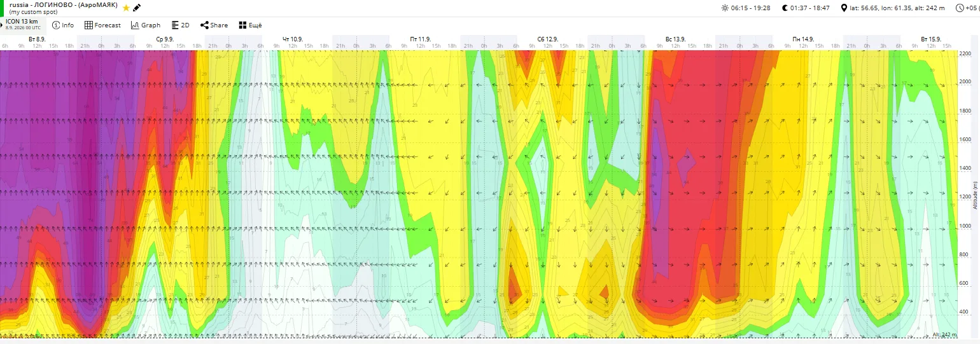
Task: Select the day header Вт 8.9.
Action: (37, 39)
